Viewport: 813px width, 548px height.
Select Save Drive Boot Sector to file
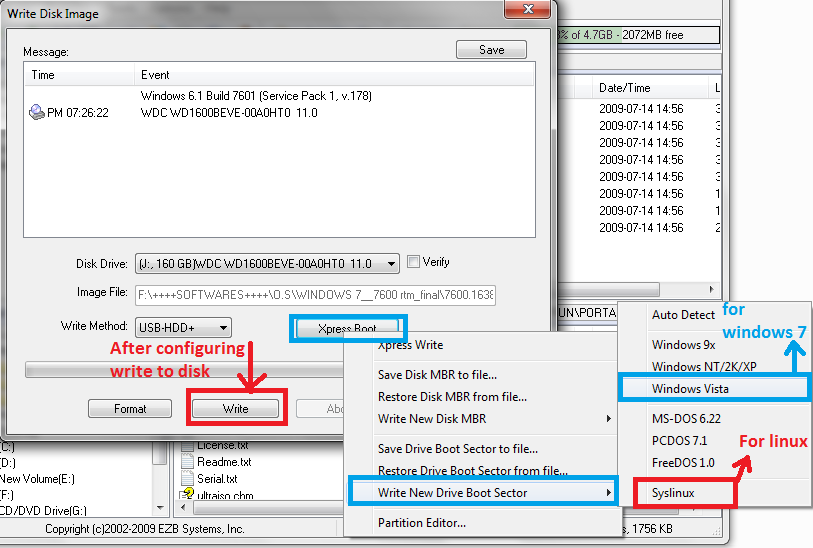[458, 448]
